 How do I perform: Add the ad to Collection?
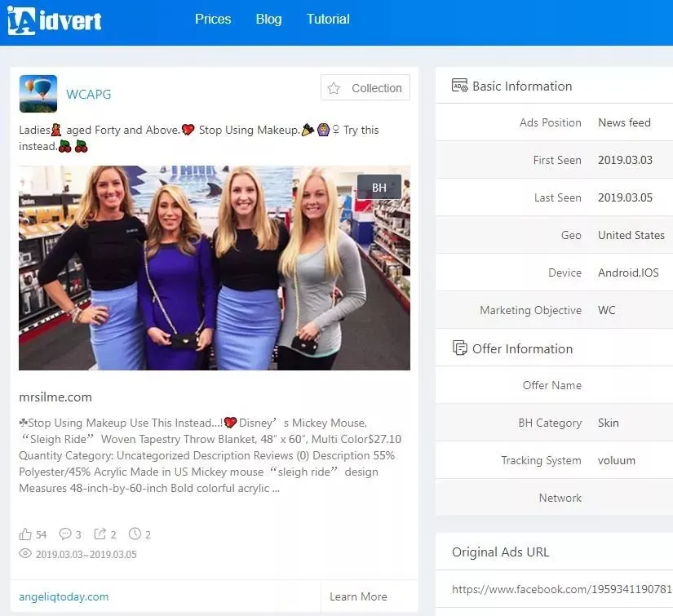point(365,87)
